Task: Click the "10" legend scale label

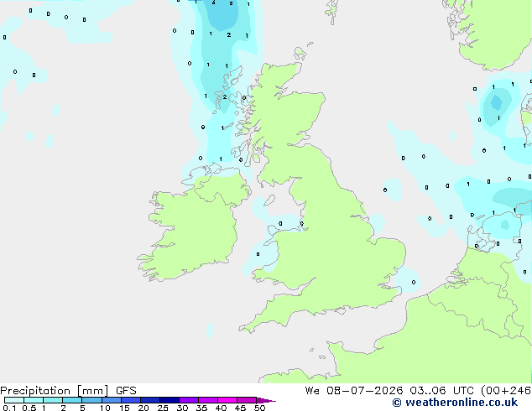Action: click(x=105, y=408)
